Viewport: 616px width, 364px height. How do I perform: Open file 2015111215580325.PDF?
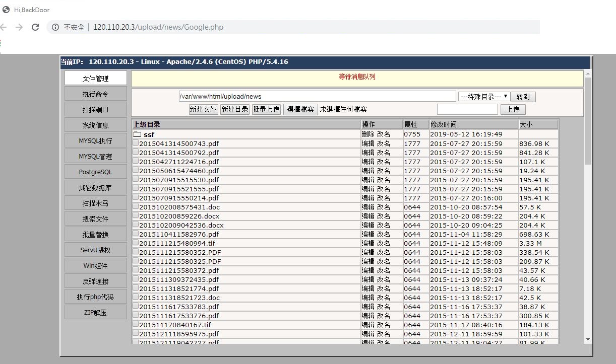click(180, 261)
